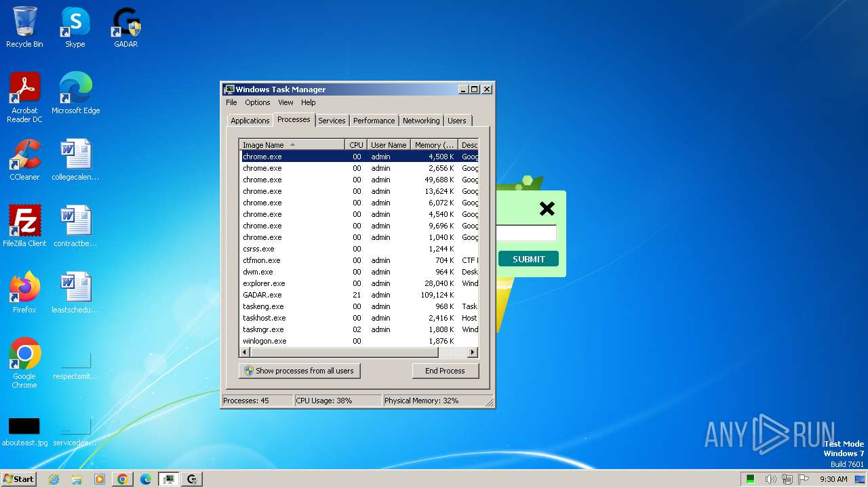Sort processes by CPU column header

point(356,144)
